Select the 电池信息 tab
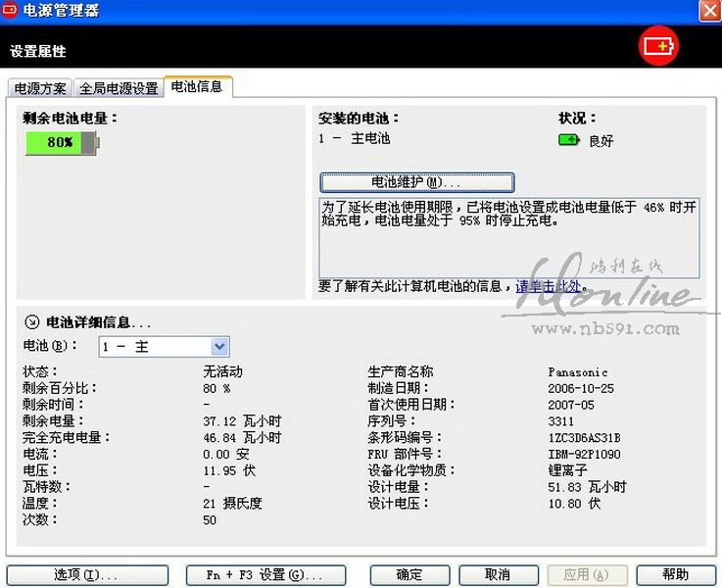This screenshot has width=722, height=588. [x=197, y=87]
